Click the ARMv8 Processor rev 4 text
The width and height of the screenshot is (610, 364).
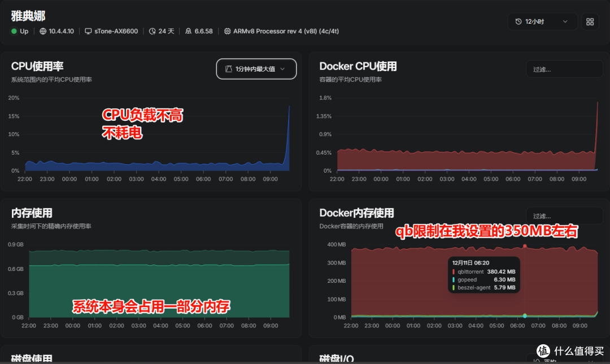[286, 31]
